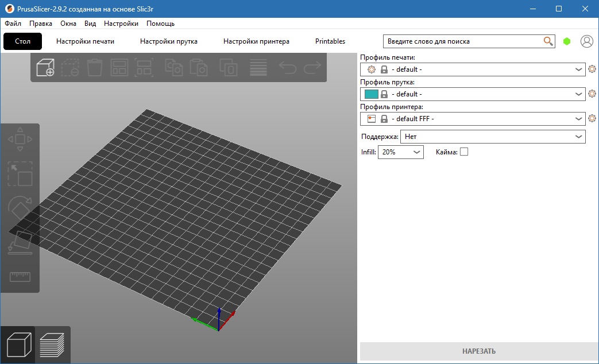Click the НАРЕЗАТЬ slice button
Viewport: 599px width, 364px height.
pos(479,351)
